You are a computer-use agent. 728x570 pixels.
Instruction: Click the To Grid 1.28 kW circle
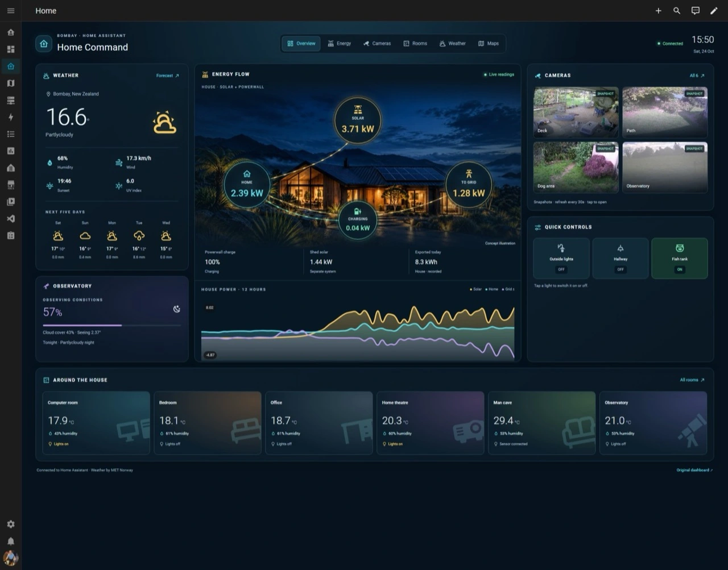(469, 185)
